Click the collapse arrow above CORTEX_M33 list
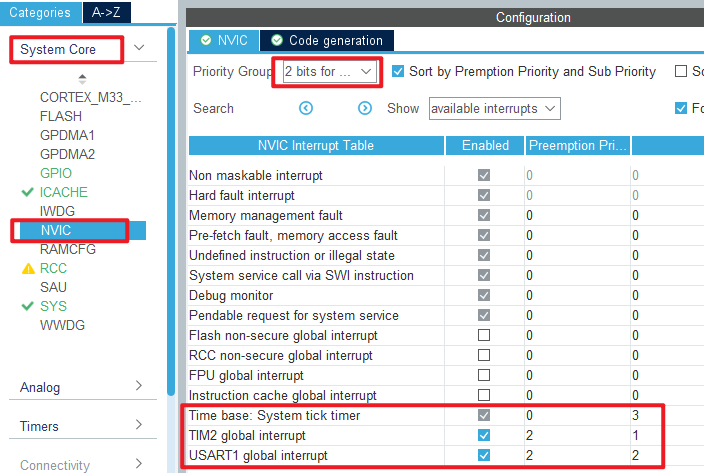The image size is (704, 473). 82,79
